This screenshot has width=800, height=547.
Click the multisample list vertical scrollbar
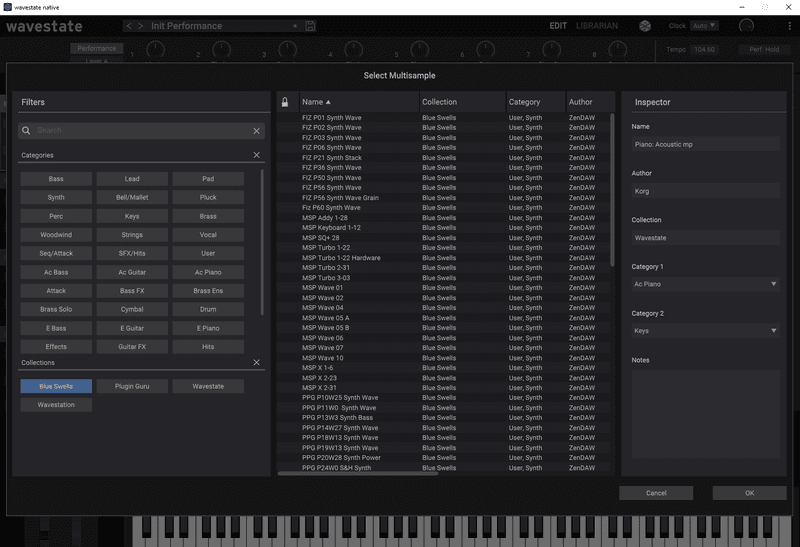tap(612, 190)
